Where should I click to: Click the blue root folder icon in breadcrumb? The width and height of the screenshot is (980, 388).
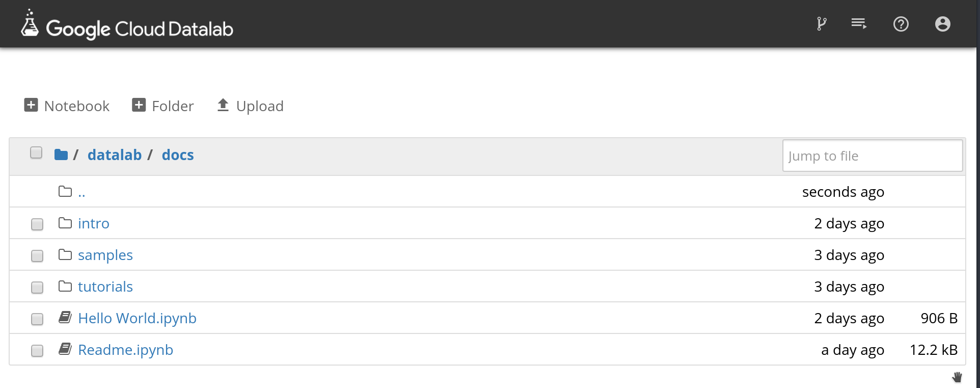(61, 155)
